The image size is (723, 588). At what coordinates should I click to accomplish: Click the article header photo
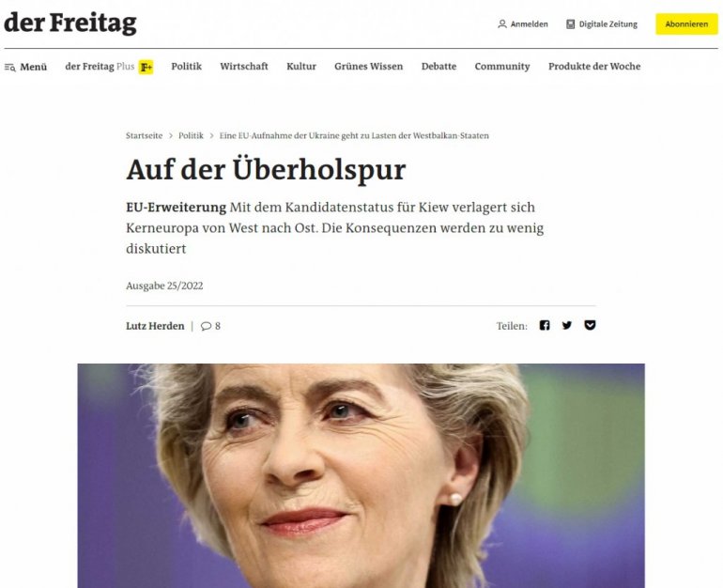click(361, 475)
